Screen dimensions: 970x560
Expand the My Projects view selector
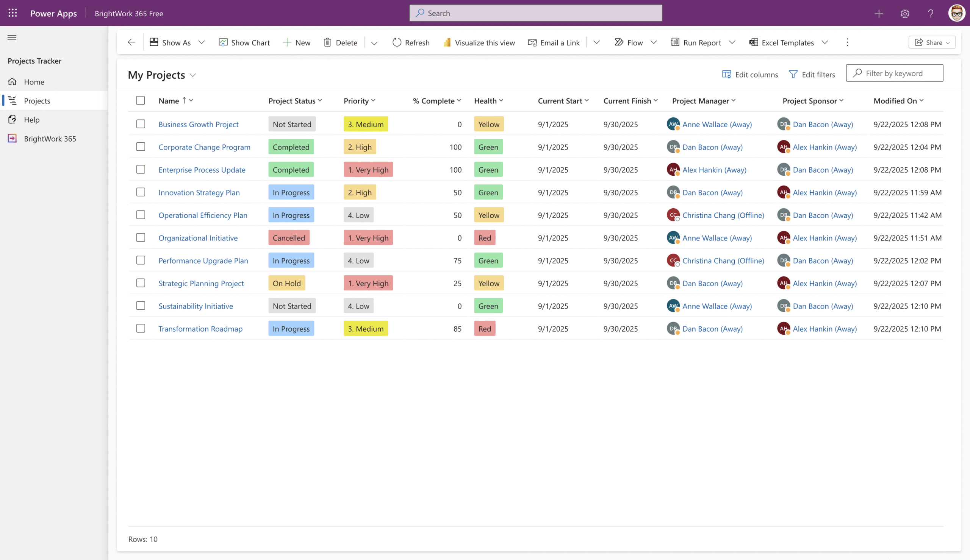(193, 75)
